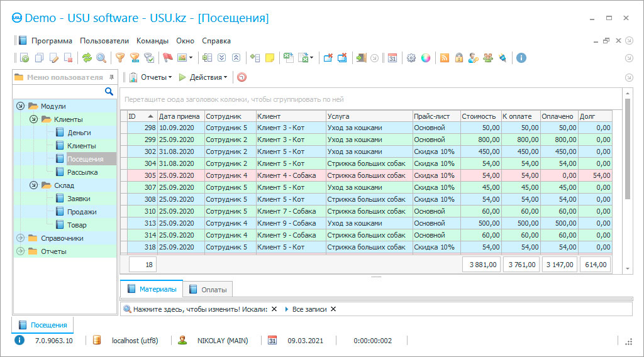
Task: Select Деньги in the tree
Action: click(x=79, y=133)
